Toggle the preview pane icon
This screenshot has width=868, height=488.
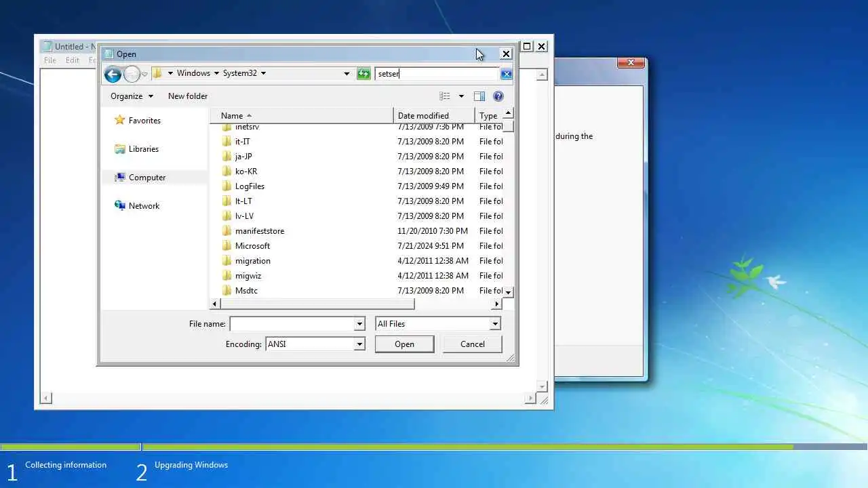pyautogui.click(x=479, y=96)
